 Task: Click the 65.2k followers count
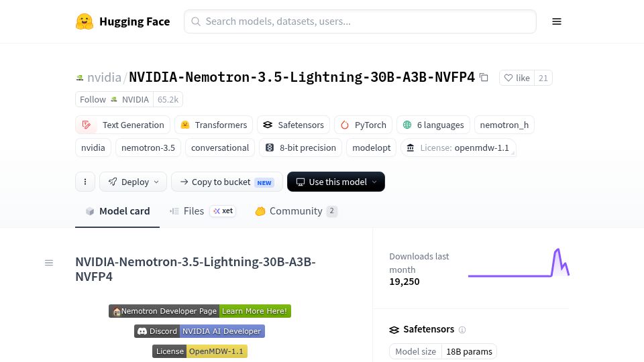click(168, 99)
